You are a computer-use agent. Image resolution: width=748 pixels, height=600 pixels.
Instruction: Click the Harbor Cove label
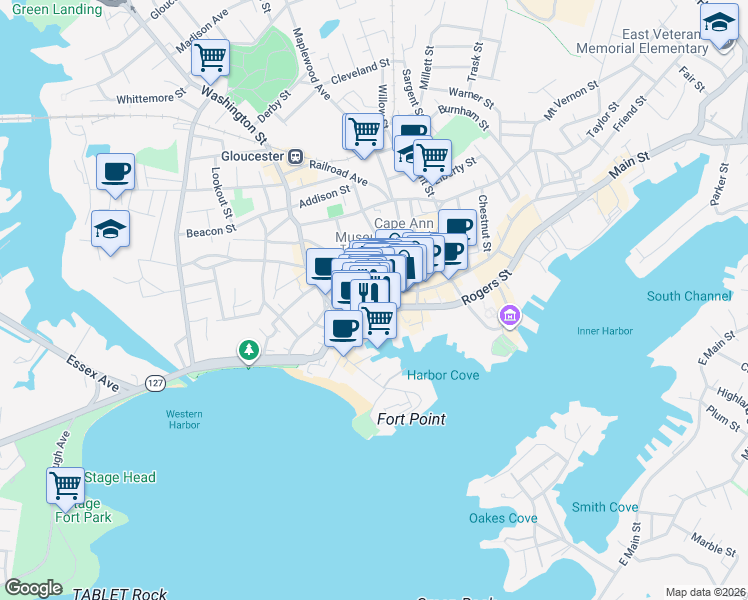tap(443, 375)
